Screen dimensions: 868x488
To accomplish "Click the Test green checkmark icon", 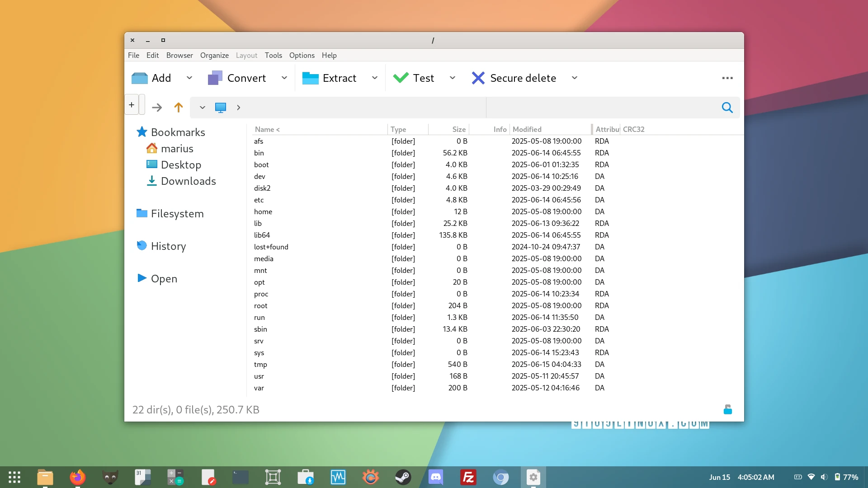I will 401,78.
